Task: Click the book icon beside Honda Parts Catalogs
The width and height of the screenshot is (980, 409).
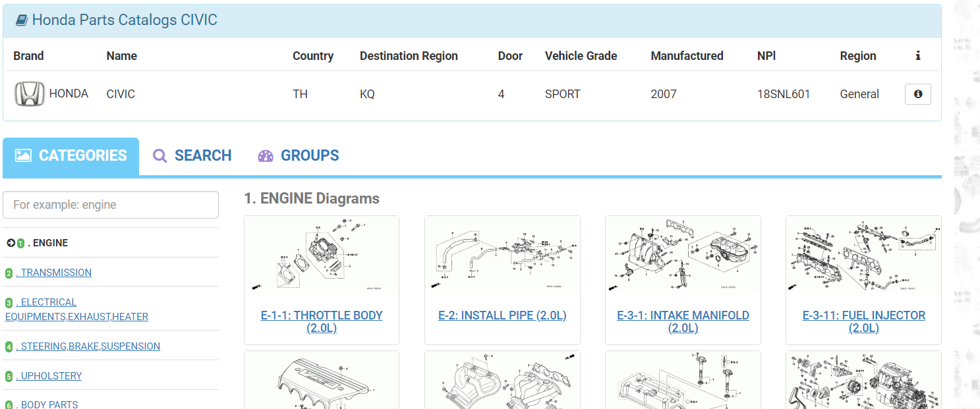Action: click(x=21, y=20)
